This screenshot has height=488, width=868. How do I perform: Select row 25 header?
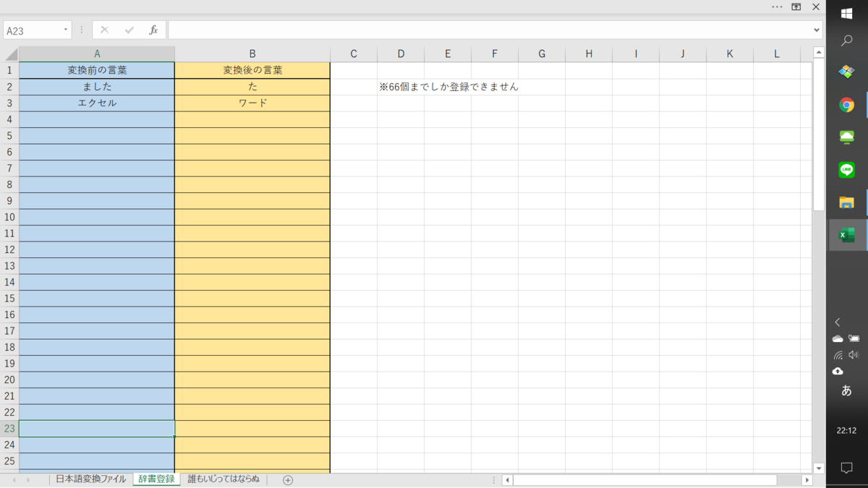(10, 461)
